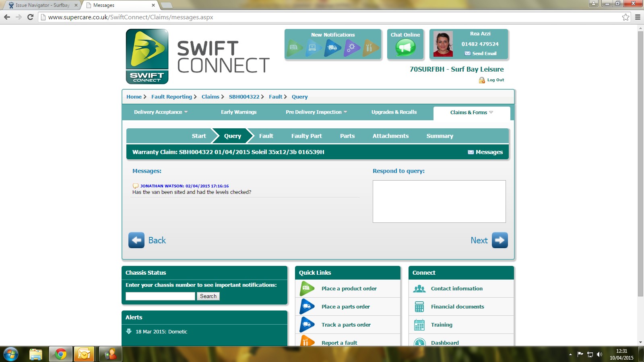This screenshot has height=362, width=644.
Task: Click the blue Next arrow icon
Action: coord(500,240)
